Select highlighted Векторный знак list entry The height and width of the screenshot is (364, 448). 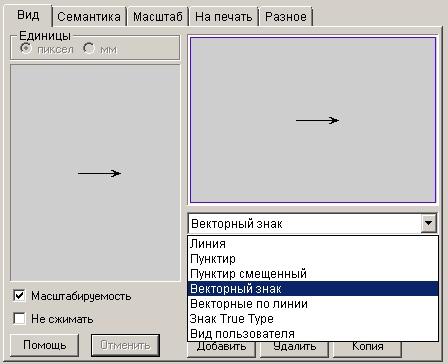point(313,289)
